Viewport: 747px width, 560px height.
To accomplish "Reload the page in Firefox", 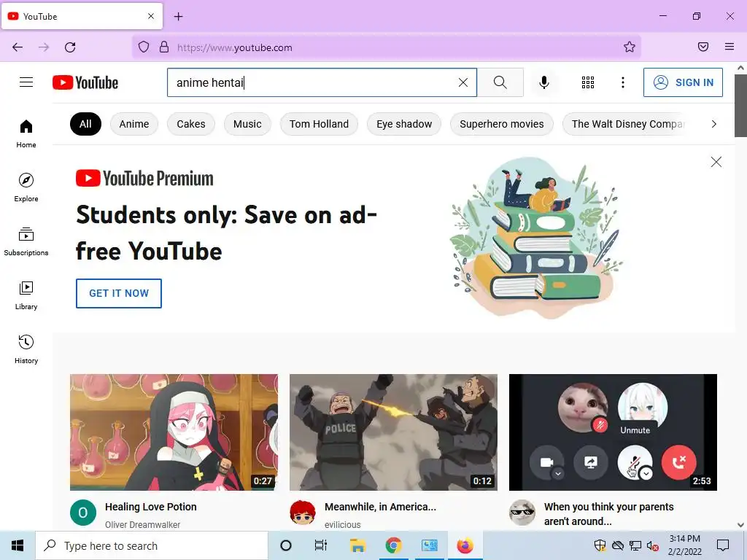I will click(x=70, y=47).
